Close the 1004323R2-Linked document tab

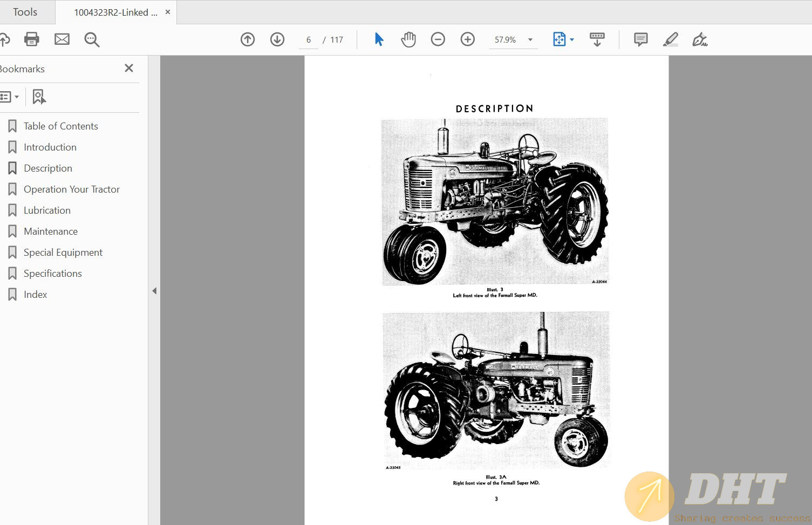click(168, 12)
